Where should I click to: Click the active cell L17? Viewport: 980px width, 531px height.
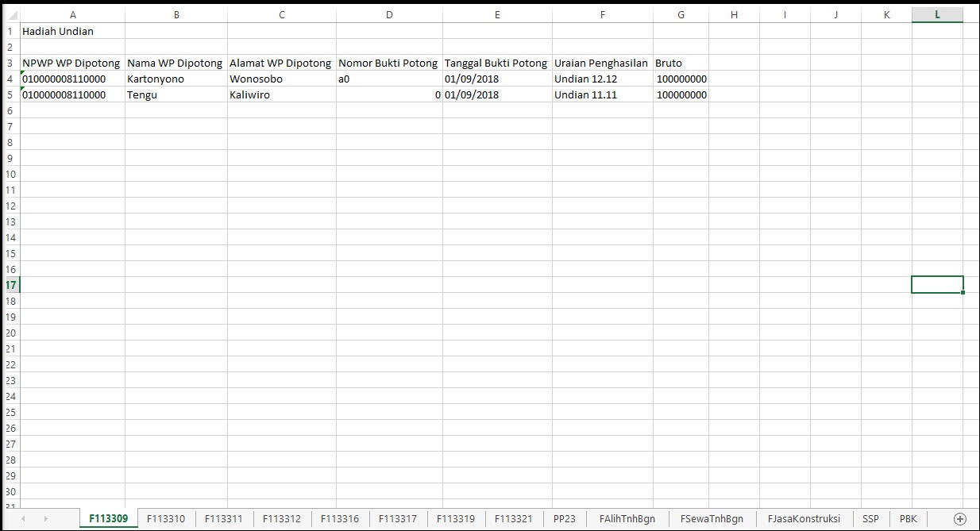coord(938,285)
